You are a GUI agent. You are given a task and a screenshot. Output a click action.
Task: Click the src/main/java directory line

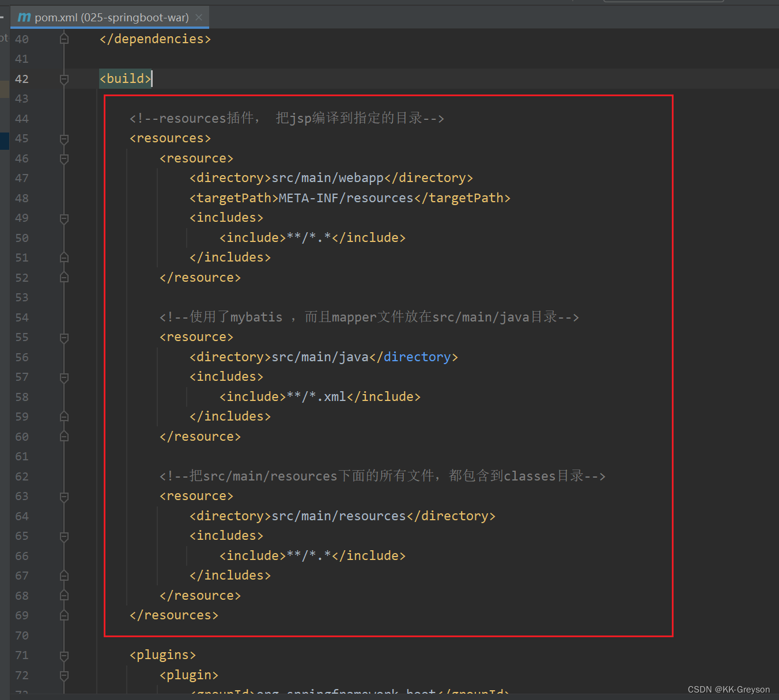[324, 357]
